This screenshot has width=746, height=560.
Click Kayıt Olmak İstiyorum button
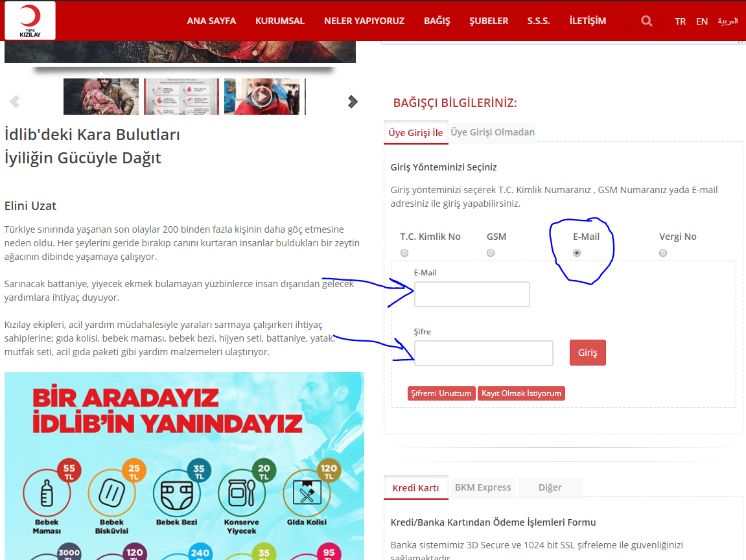(x=522, y=393)
